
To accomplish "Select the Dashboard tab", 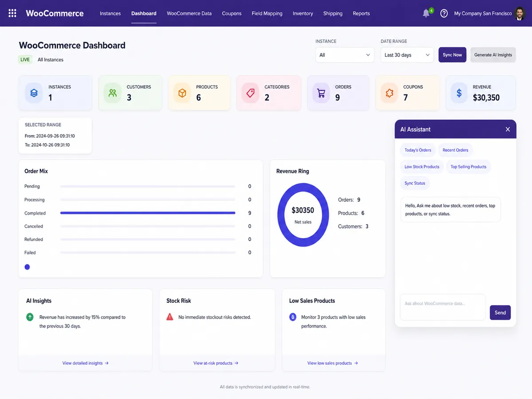I will [x=144, y=13].
